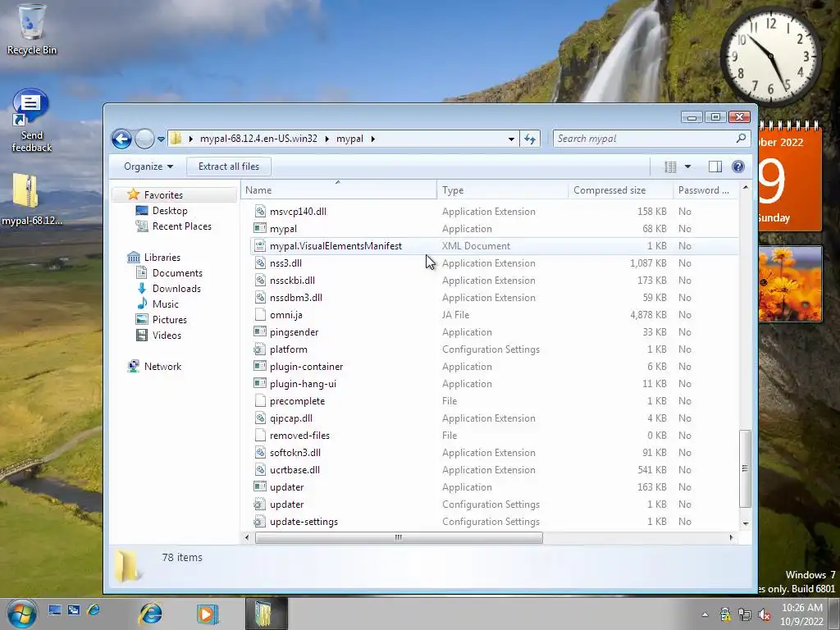Sort by the Name column header
The width and height of the screenshot is (840, 630).
[339, 190]
